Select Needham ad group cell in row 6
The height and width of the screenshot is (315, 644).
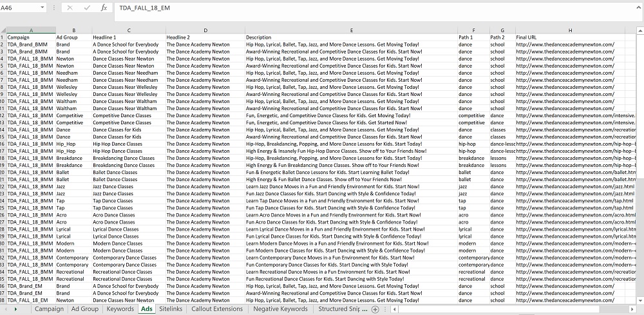pyautogui.click(x=73, y=73)
